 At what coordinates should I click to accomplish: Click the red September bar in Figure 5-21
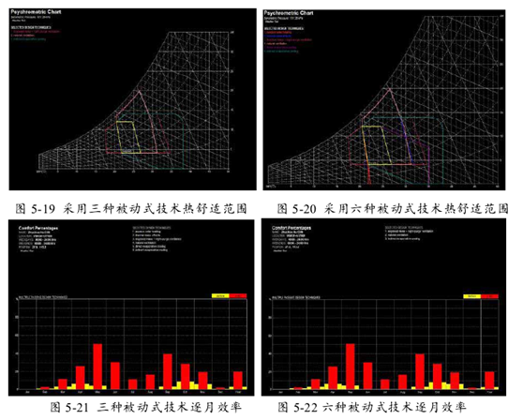pos(168,371)
